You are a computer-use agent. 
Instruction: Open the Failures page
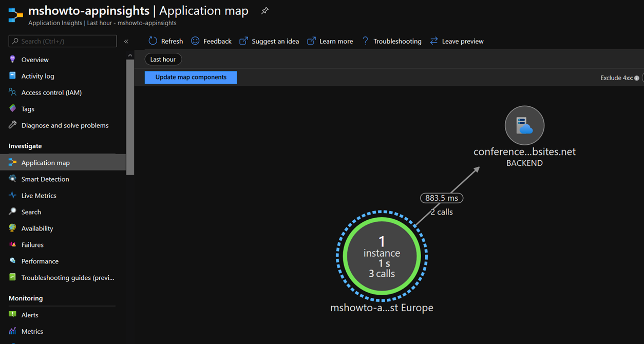click(x=32, y=244)
